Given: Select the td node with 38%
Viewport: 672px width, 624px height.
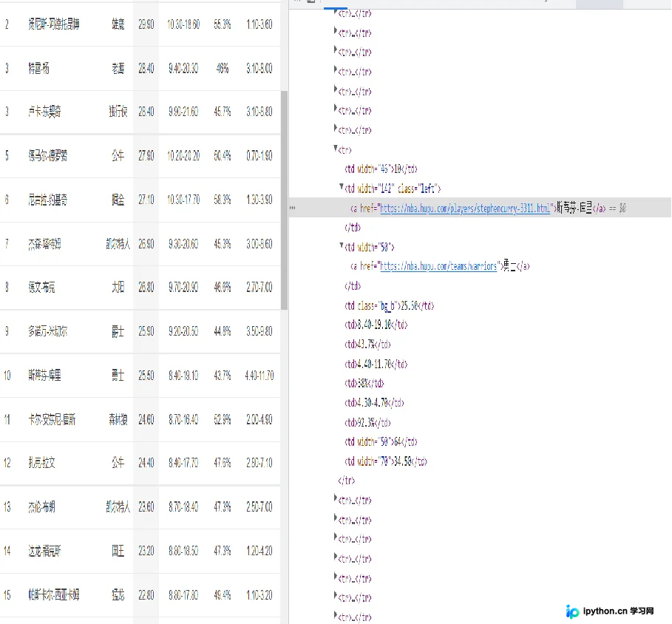Looking at the screenshot, I should coord(364,383).
